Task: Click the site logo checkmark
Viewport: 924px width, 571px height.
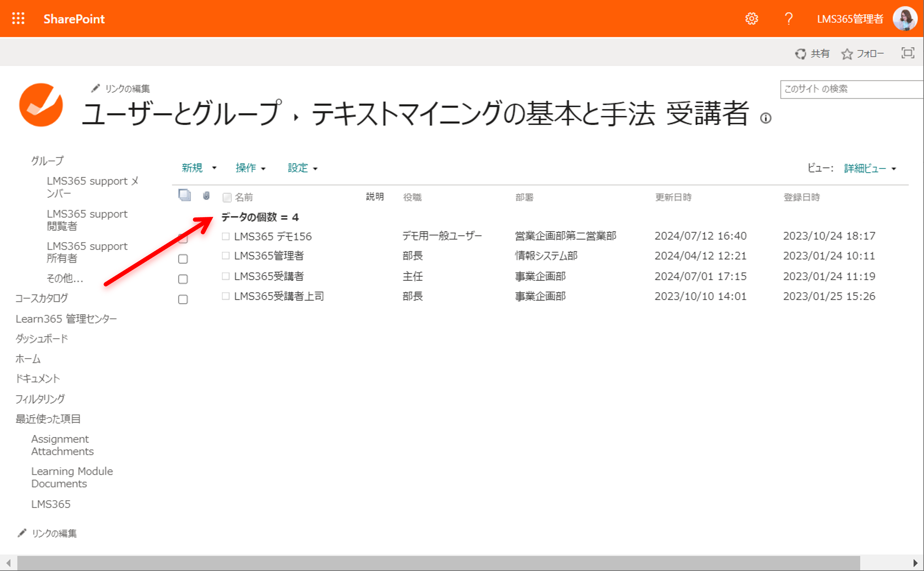Action: click(x=41, y=105)
